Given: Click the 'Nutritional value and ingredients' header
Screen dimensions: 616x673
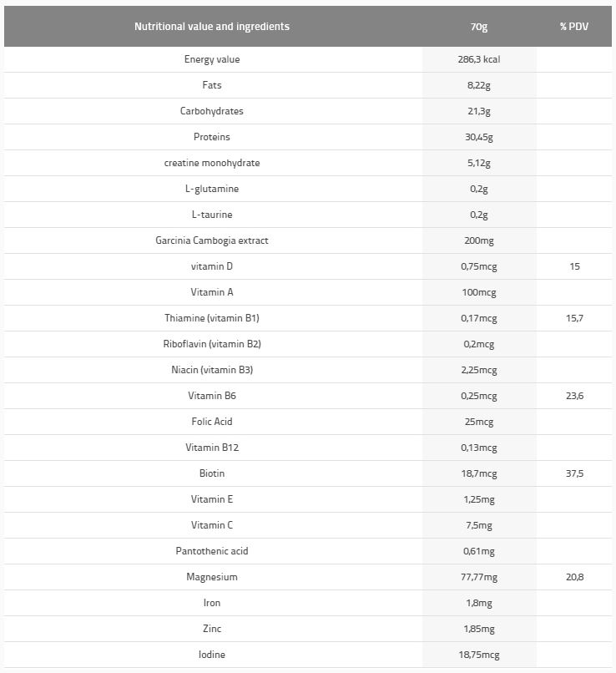Looking at the screenshot, I should click(x=212, y=27).
